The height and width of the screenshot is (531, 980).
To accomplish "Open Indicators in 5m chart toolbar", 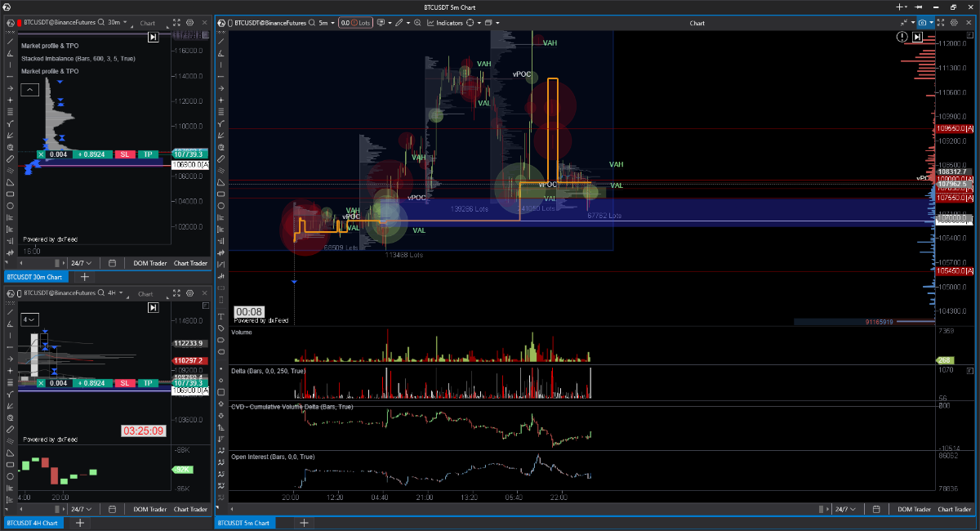I will coord(445,23).
